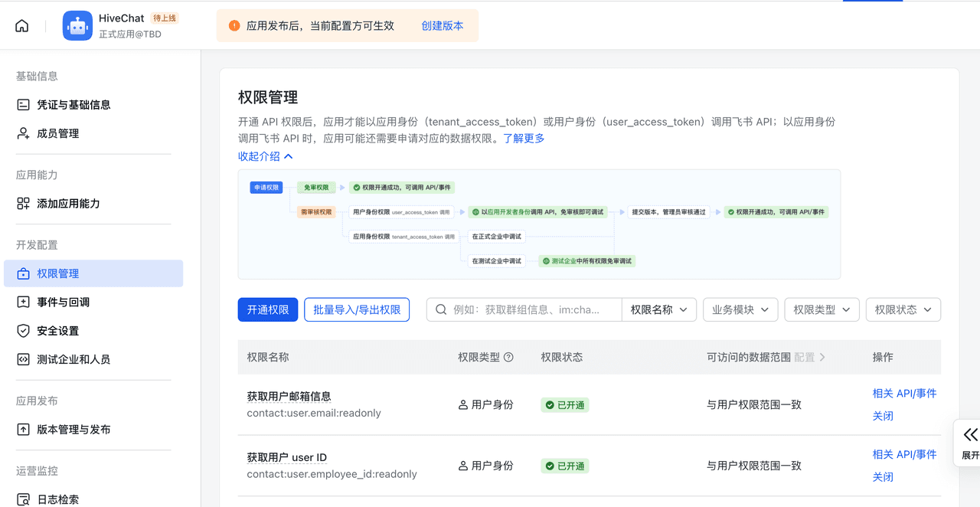Click user icon in 获取用户 user ID row
This screenshot has height=507, width=980.
click(463, 466)
